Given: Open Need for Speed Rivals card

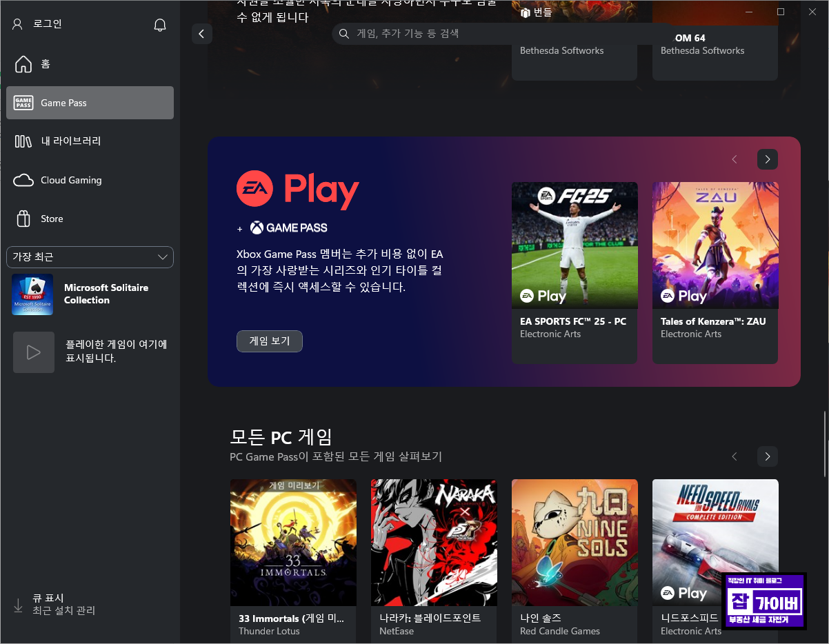Looking at the screenshot, I should (x=715, y=561).
